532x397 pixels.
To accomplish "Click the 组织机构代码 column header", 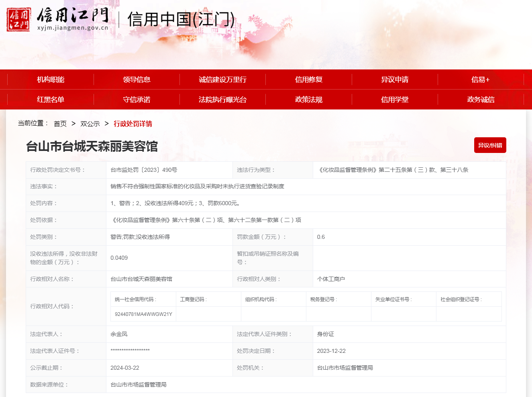I will click(261, 299).
